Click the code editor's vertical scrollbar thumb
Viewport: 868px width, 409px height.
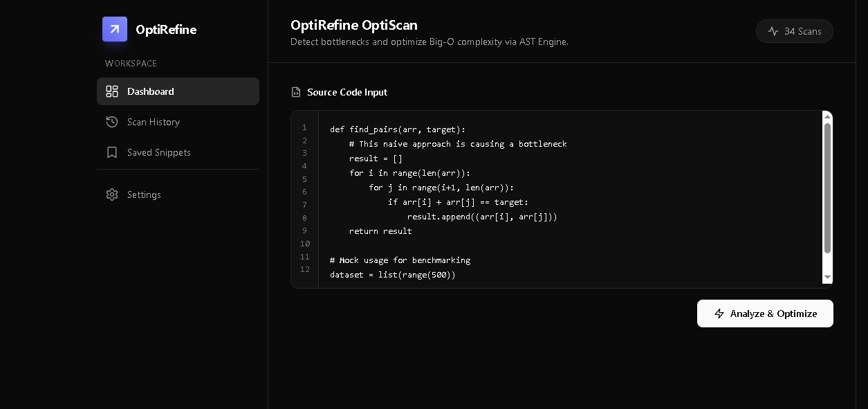click(827, 187)
